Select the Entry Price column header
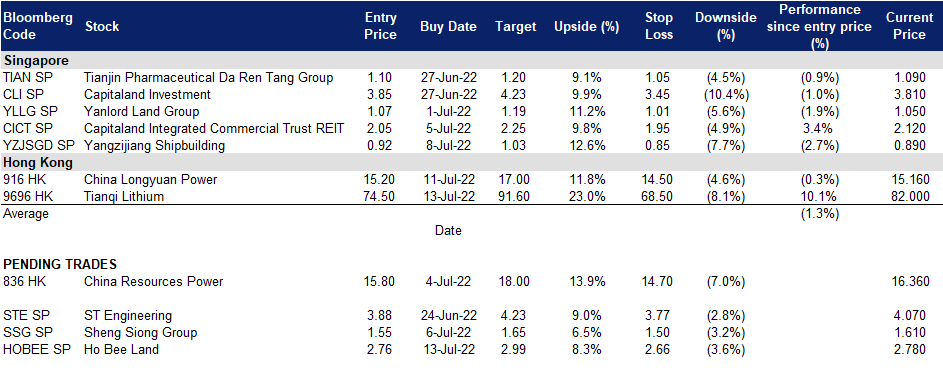Image resolution: width=943 pixels, height=375 pixels. tap(381, 26)
